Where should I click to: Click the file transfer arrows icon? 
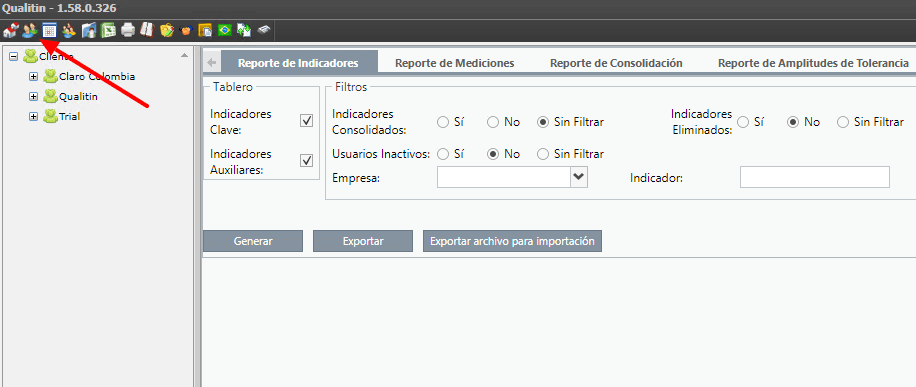[x=244, y=30]
